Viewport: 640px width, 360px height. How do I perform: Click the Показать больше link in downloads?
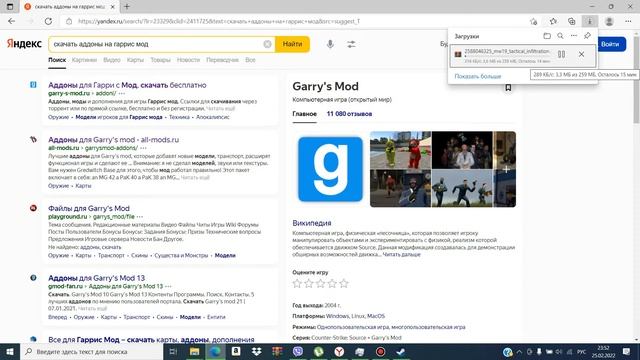(478, 76)
